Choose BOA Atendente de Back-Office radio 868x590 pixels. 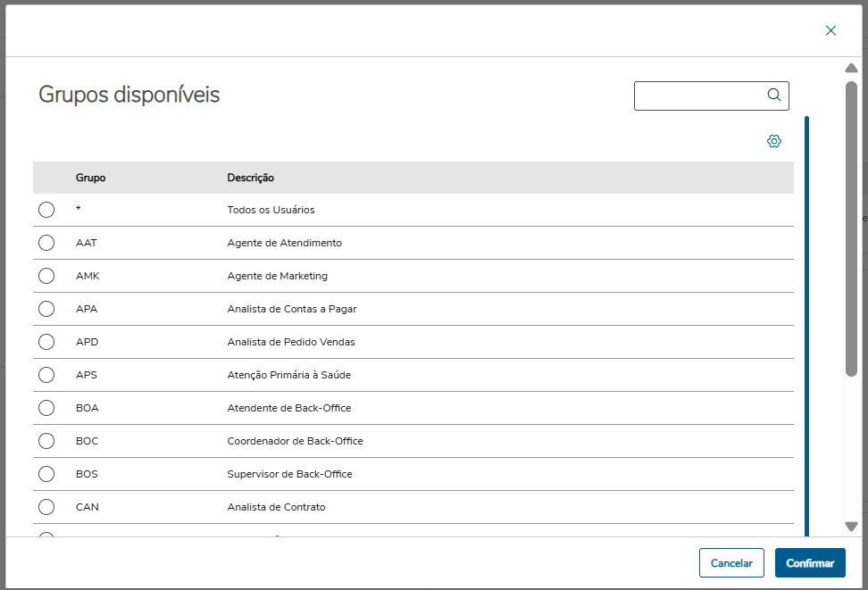(46, 408)
